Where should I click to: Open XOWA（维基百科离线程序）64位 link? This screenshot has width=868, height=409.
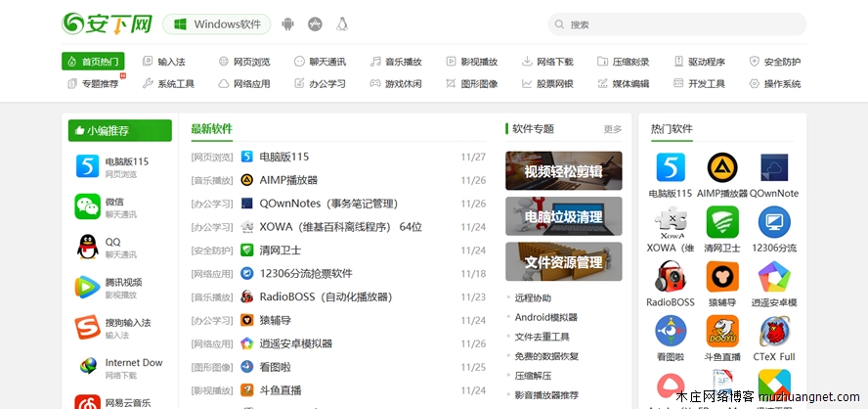(340, 227)
